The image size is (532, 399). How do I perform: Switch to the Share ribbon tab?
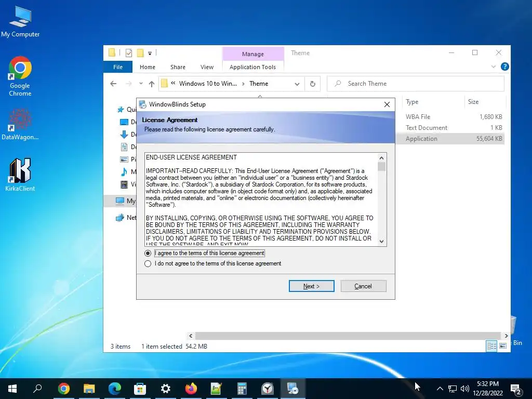point(178,67)
